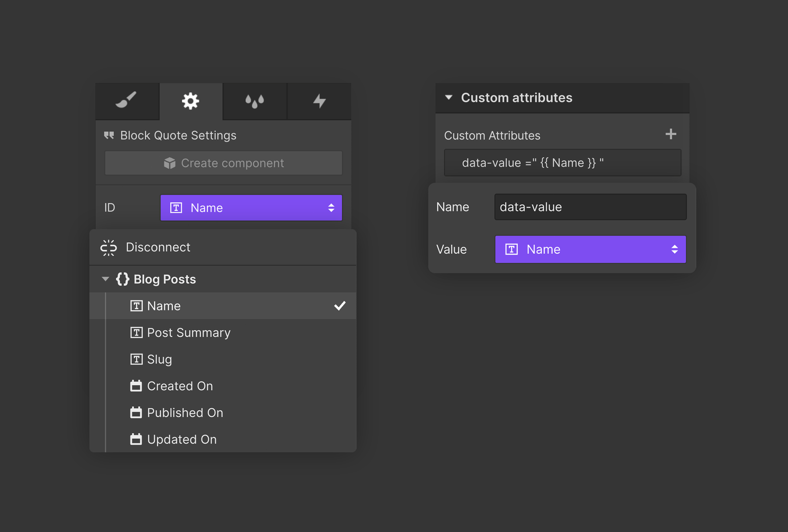
Task: Click the text field icon in the ID selector
Action: tap(176, 207)
